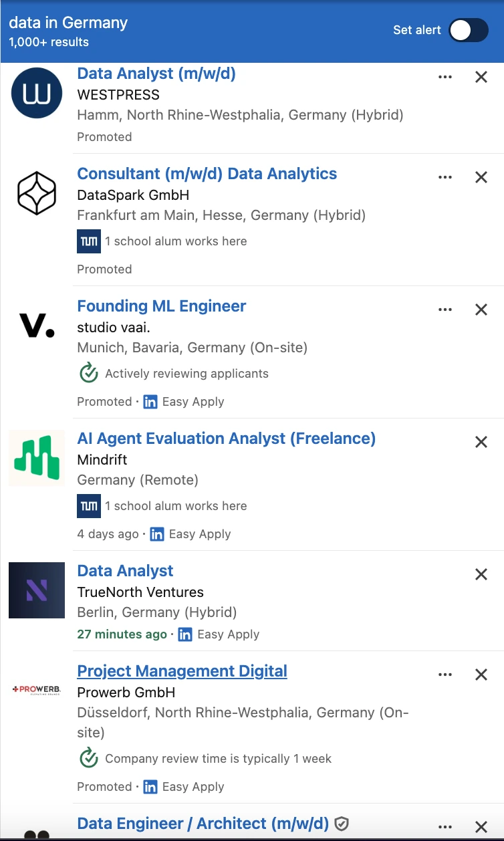Click the TrueNorth Ventures logo thumbnail
The height and width of the screenshot is (841, 504).
point(37,590)
